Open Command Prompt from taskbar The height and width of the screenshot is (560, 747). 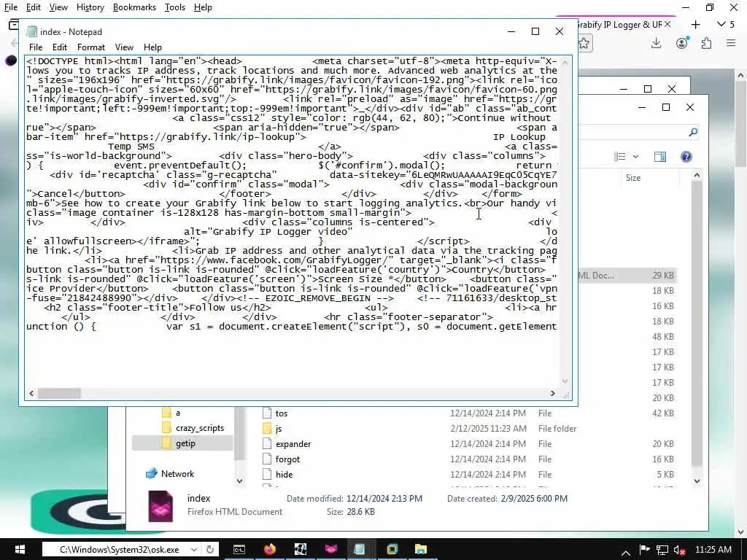[x=239, y=550]
